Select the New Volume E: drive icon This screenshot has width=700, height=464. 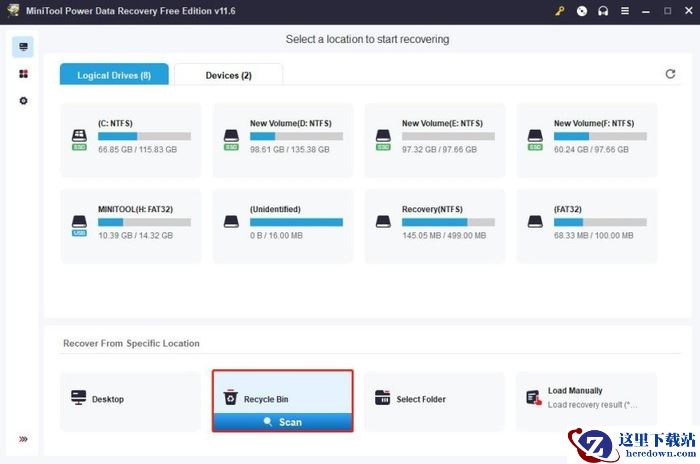383,139
